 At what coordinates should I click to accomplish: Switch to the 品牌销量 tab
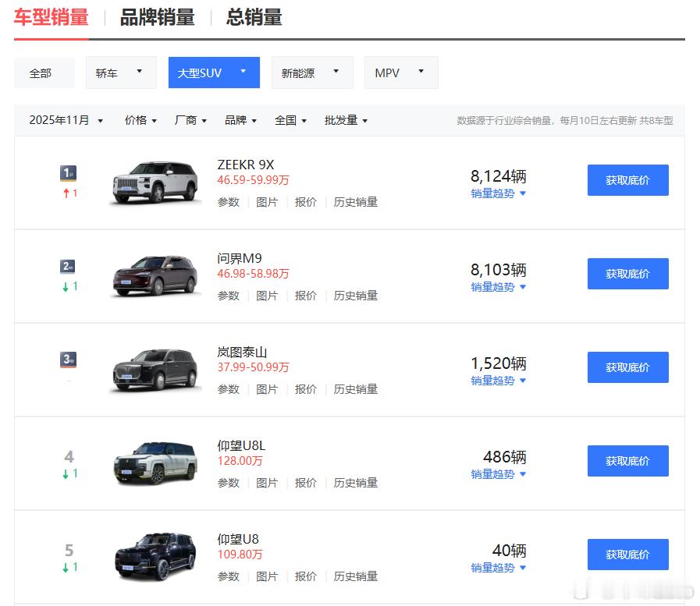coord(157,17)
